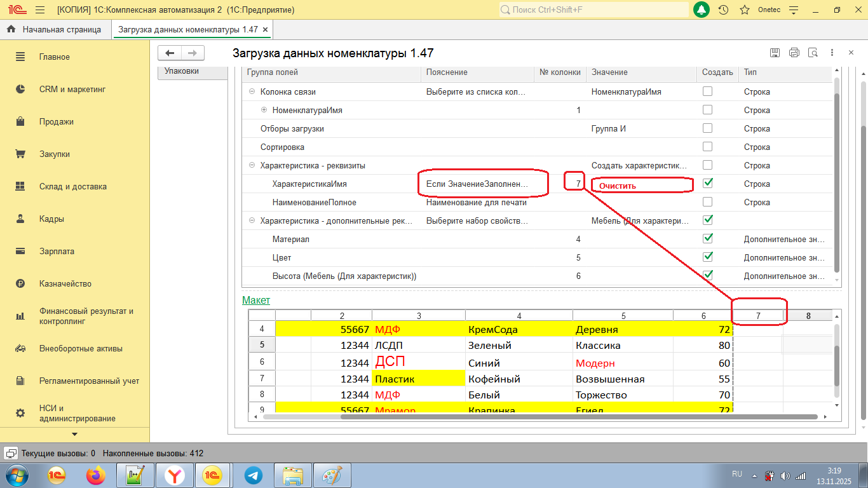868x488 pixels.
Task: Go back with the left arrow
Action: pyautogui.click(x=169, y=53)
